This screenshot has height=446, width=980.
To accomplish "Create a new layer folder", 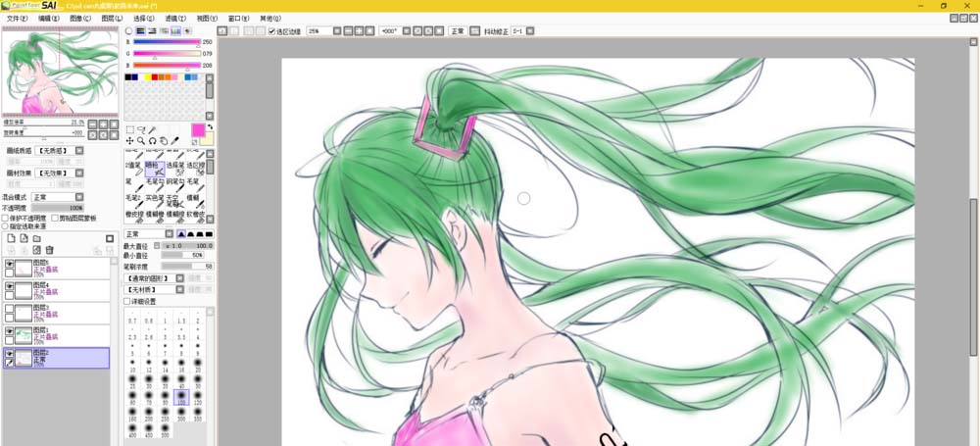I will [x=37, y=238].
